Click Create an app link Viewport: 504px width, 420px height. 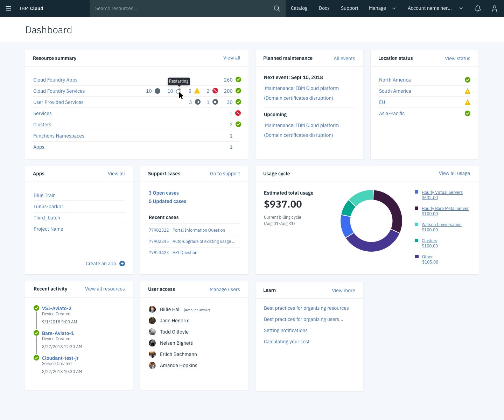101,264
